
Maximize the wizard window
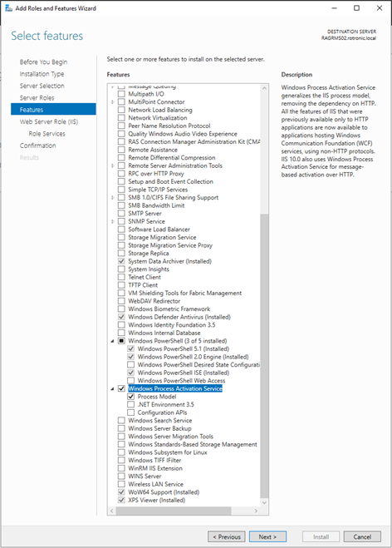coord(356,8)
